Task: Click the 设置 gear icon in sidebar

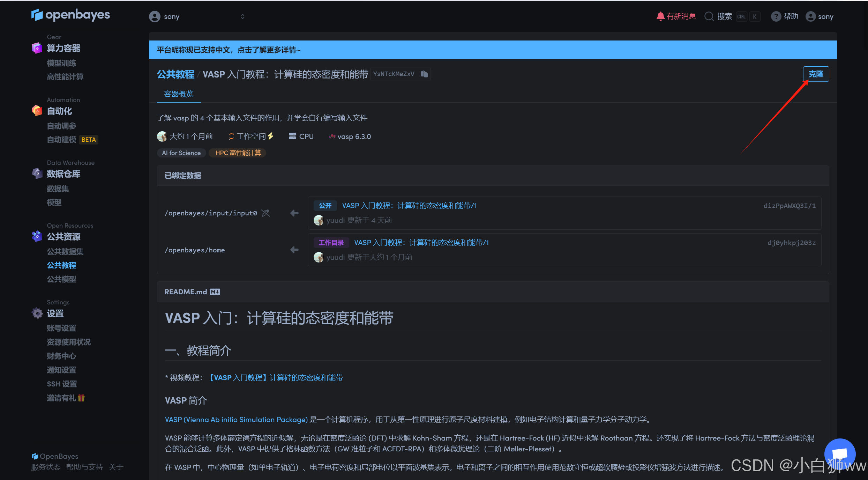Action: tap(37, 313)
